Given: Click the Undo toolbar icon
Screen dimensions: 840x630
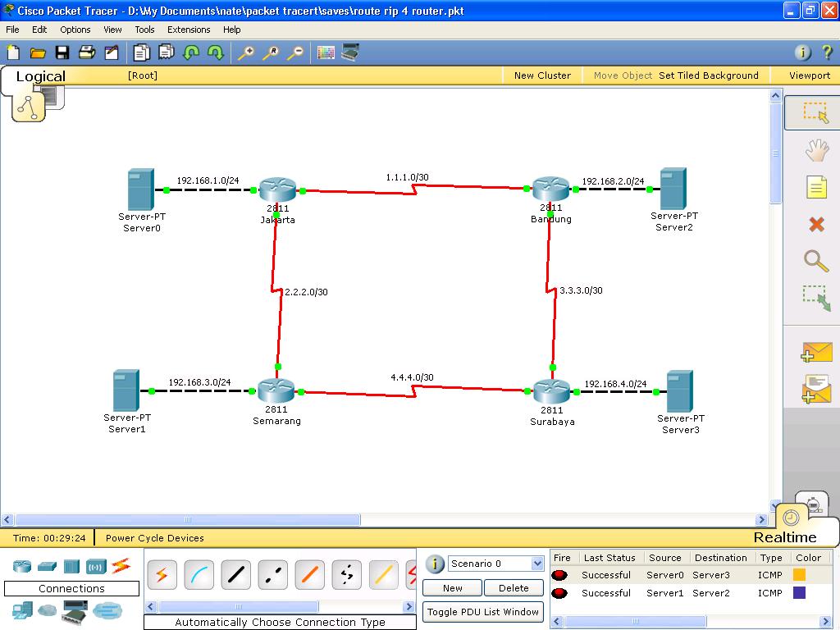Looking at the screenshot, I should 191,52.
